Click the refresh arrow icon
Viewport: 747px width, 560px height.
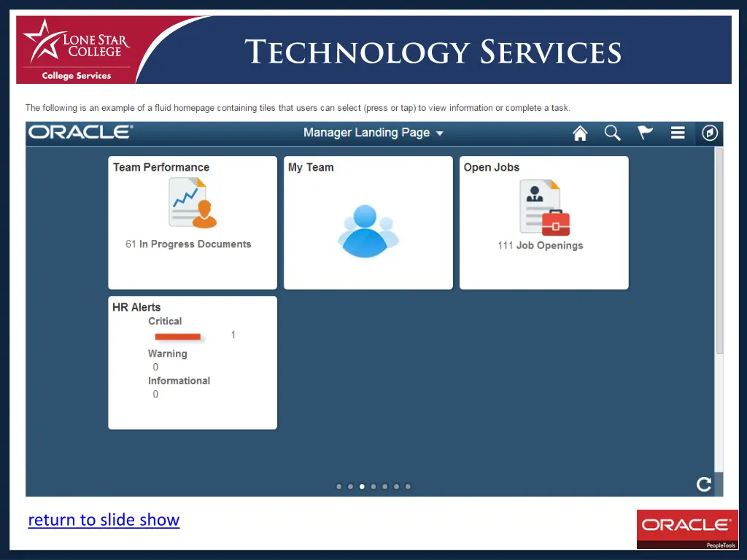tap(704, 484)
